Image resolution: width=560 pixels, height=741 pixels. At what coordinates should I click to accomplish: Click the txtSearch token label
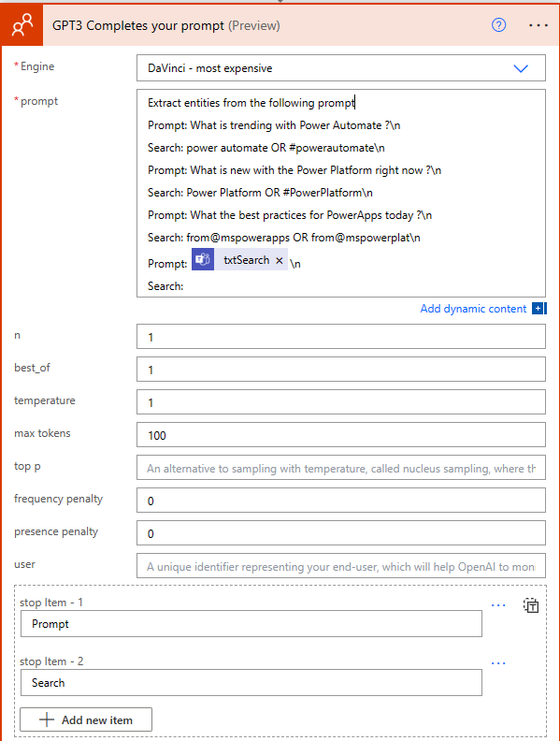(x=246, y=260)
